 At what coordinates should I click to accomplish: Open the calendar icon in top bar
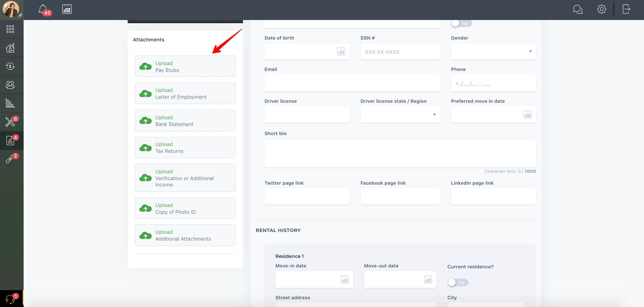tap(67, 9)
